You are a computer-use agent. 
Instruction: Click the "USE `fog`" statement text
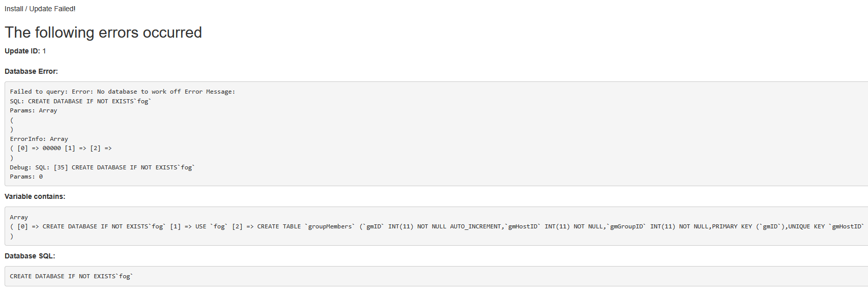(211, 226)
